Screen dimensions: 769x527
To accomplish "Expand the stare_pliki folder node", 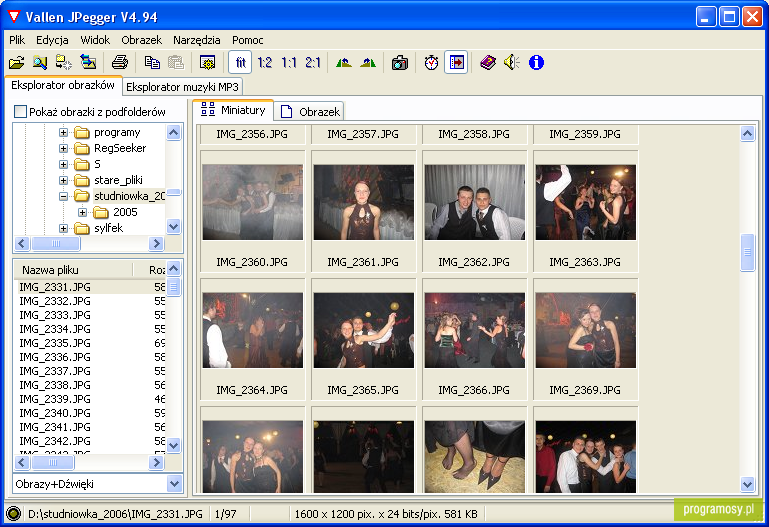I will pos(63,180).
